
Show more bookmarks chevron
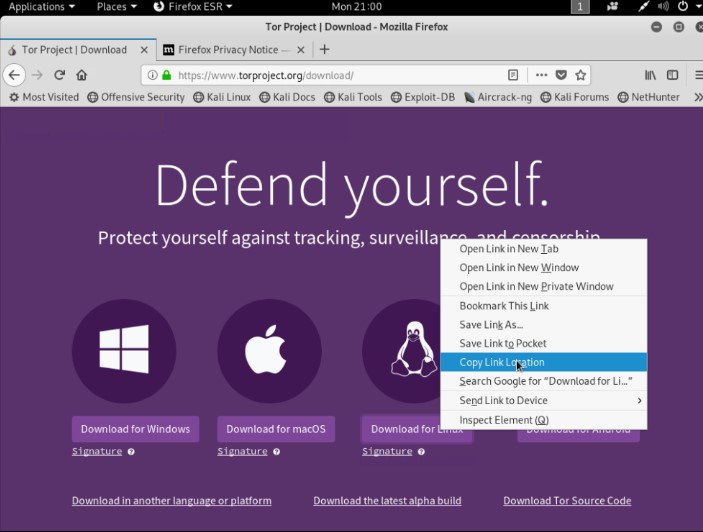697,97
